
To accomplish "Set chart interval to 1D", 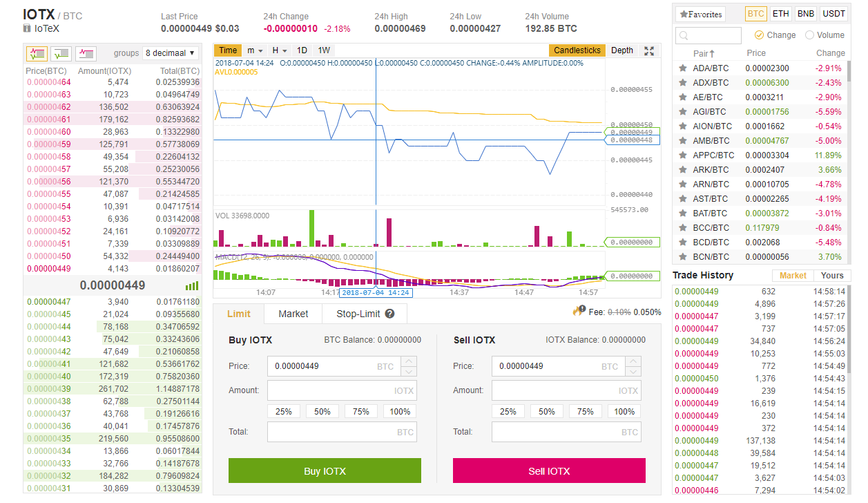I will (x=302, y=50).
